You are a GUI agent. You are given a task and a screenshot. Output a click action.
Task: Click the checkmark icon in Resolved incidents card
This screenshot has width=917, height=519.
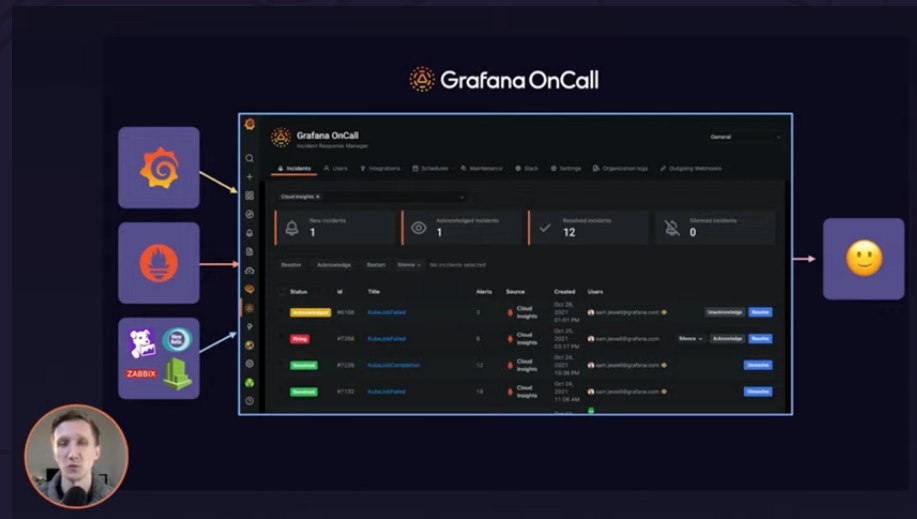[545, 228]
